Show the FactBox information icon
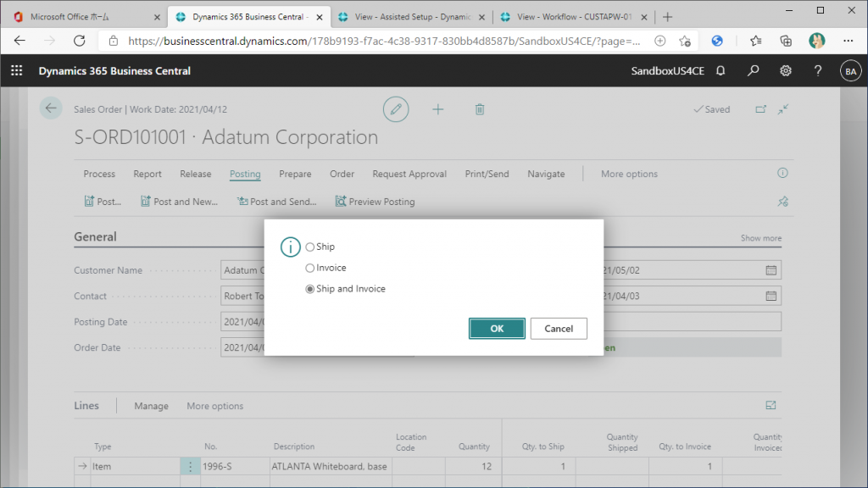 pos(782,173)
